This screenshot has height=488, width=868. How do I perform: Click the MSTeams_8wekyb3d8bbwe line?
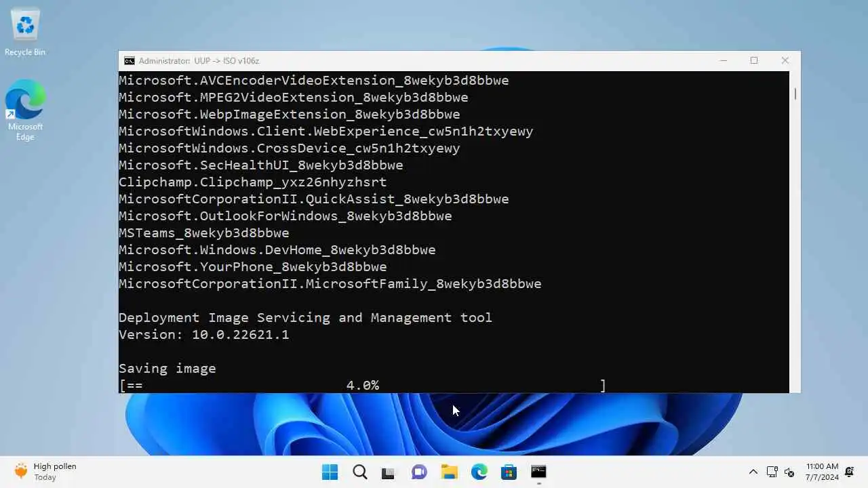tap(204, 233)
